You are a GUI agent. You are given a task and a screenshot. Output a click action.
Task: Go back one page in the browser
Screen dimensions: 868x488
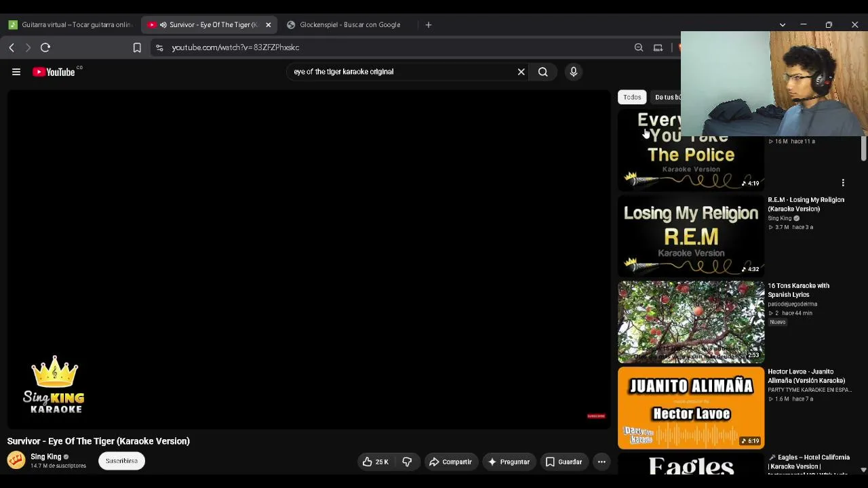click(12, 47)
